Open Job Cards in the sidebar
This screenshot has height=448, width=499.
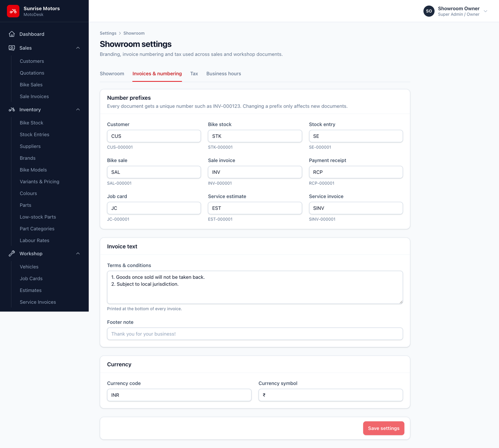pos(31,279)
